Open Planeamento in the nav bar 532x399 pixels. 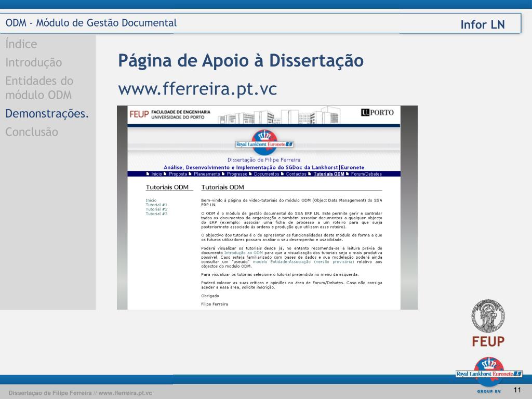(207, 174)
